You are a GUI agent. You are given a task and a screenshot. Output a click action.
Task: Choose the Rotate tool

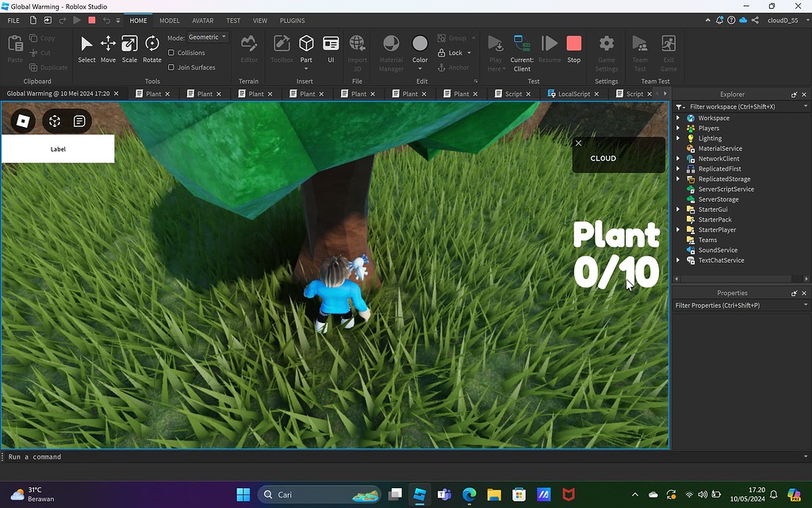[152, 48]
